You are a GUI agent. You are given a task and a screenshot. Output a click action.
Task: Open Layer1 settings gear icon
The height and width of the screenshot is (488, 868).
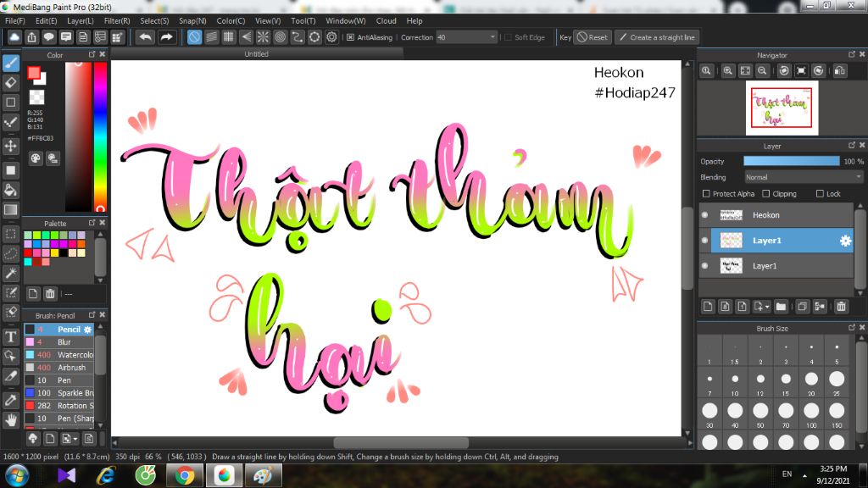845,241
